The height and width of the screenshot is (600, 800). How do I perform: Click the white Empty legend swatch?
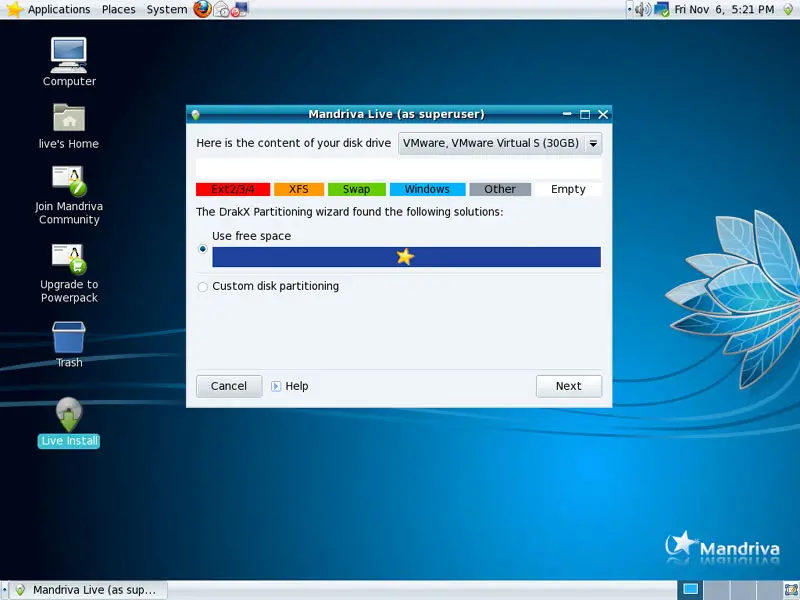(568, 189)
